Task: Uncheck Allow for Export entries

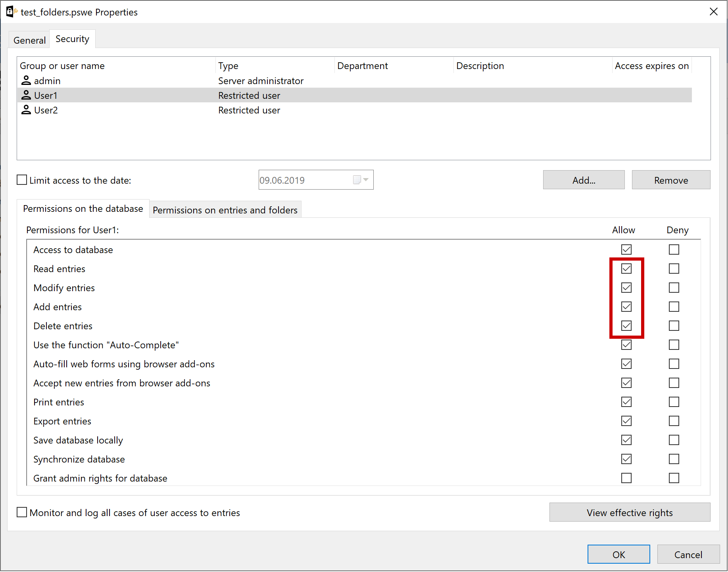Action: click(x=626, y=421)
